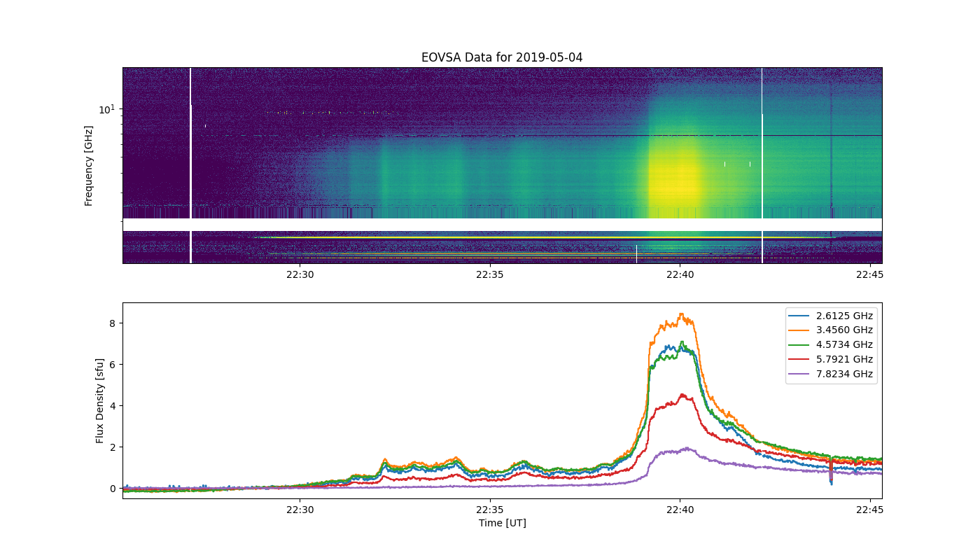Click the Time [UT] axis label

coord(502,523)
